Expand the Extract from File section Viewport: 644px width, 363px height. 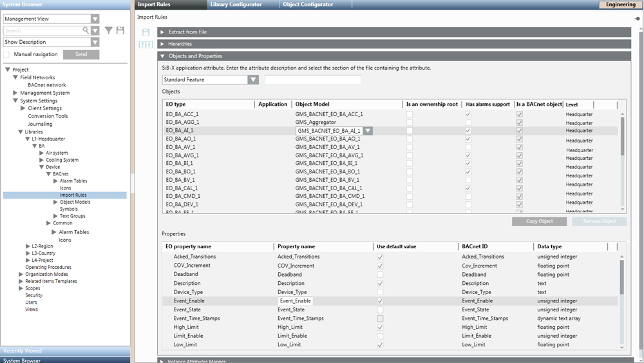[162, 32]
